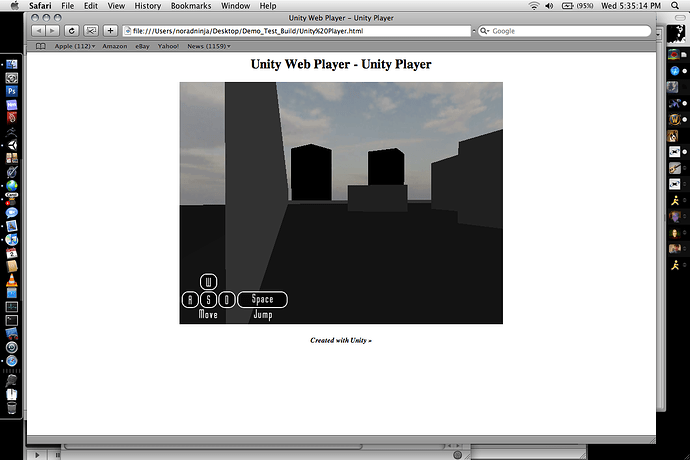
Task: Launch iTunes from the Dock
Action: tap(11, 240)
